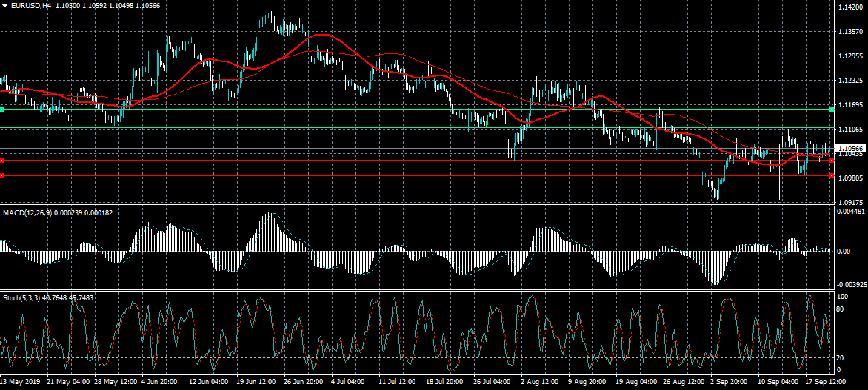Select left handle of lower red line
This screenshot has height=390, width=868.
tap(2, 175)
